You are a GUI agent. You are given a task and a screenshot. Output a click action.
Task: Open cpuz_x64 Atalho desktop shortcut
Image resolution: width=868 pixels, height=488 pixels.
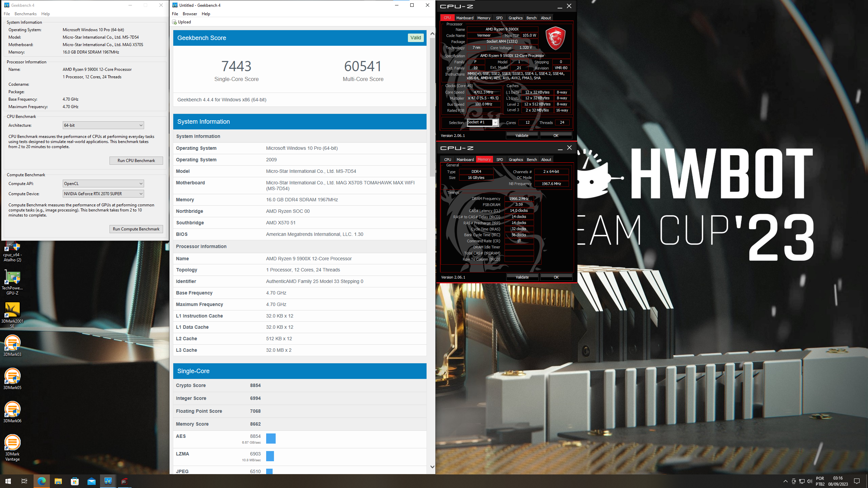tap(12, 252)
